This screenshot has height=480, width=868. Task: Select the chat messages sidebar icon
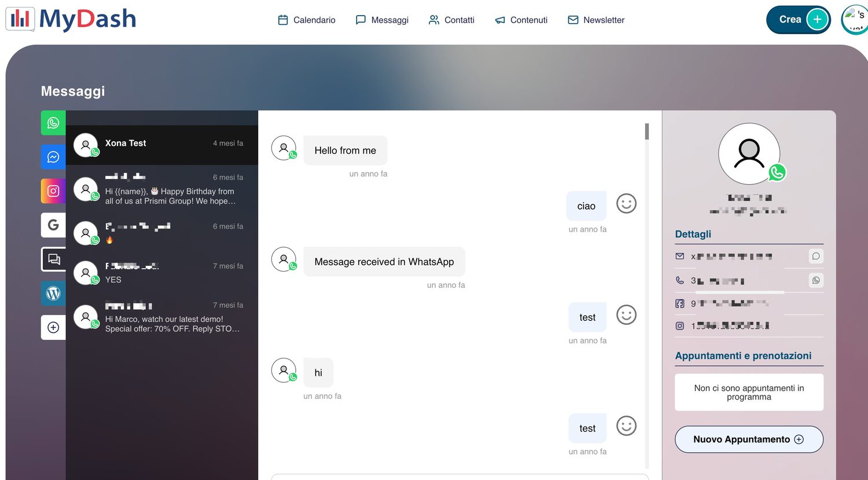click(x=54, y=259)
